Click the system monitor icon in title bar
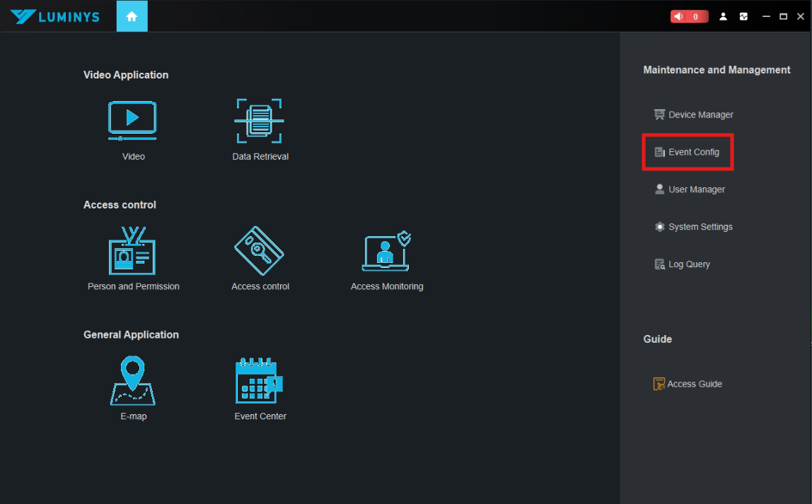Viewport: 812px width, 504px height. point(743,16)
